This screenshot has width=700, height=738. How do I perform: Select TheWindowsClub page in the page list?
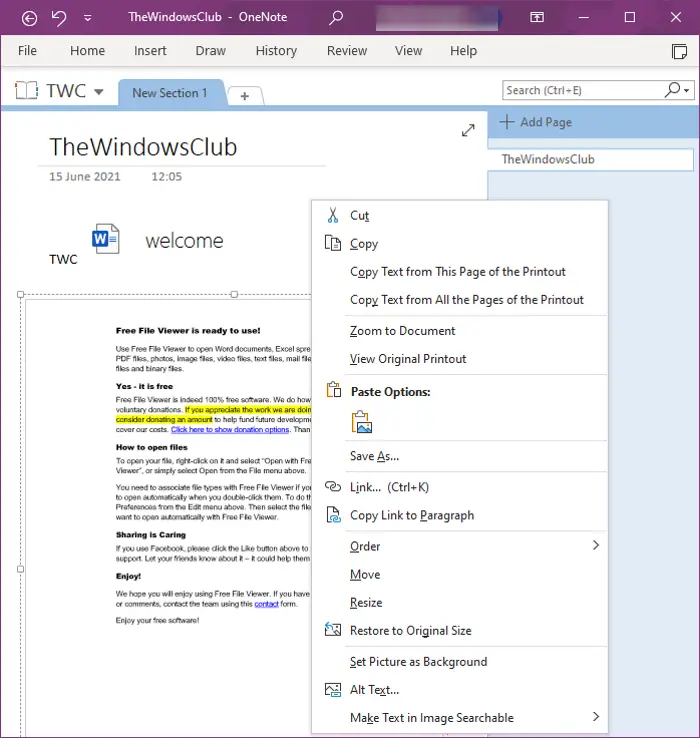coord(591,160)
